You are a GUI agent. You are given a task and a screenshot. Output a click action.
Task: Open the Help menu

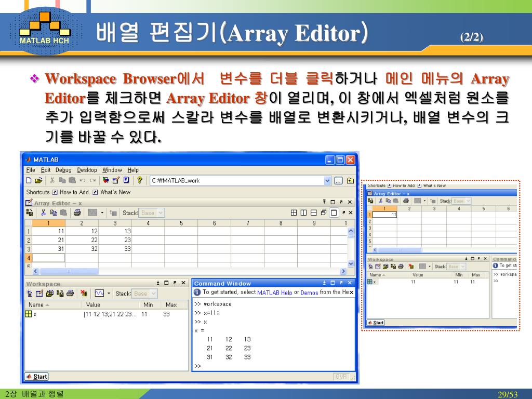[x=133, y=170]
